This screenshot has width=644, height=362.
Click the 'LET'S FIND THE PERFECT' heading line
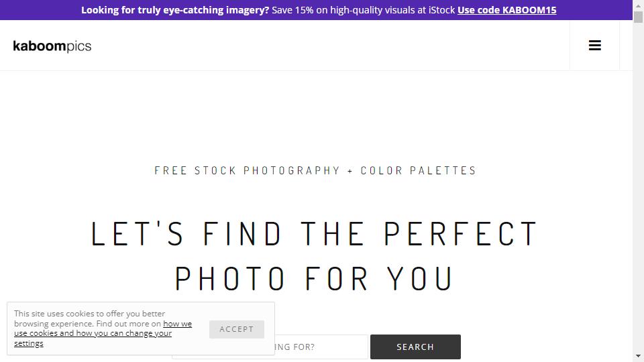coord(314,233)
